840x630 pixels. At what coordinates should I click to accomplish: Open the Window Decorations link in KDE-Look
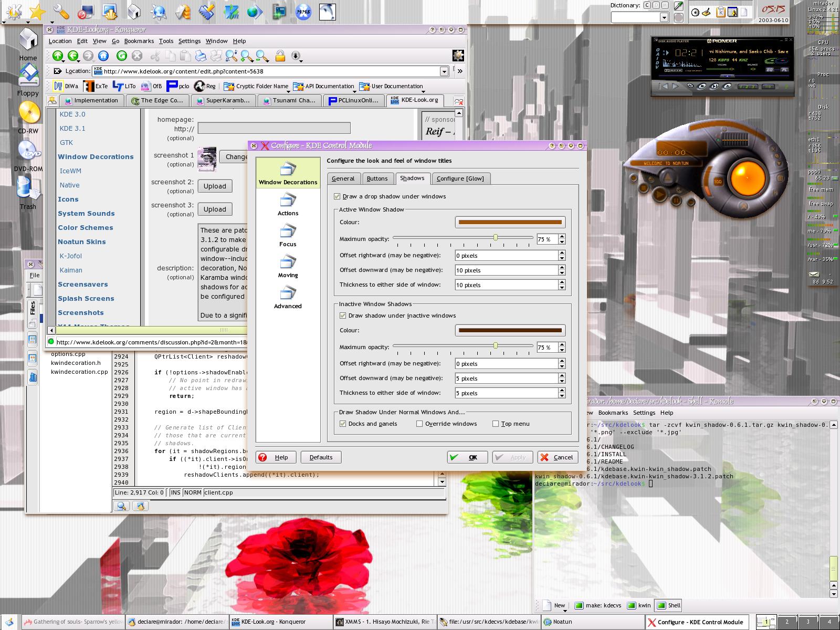click(96, 156)
